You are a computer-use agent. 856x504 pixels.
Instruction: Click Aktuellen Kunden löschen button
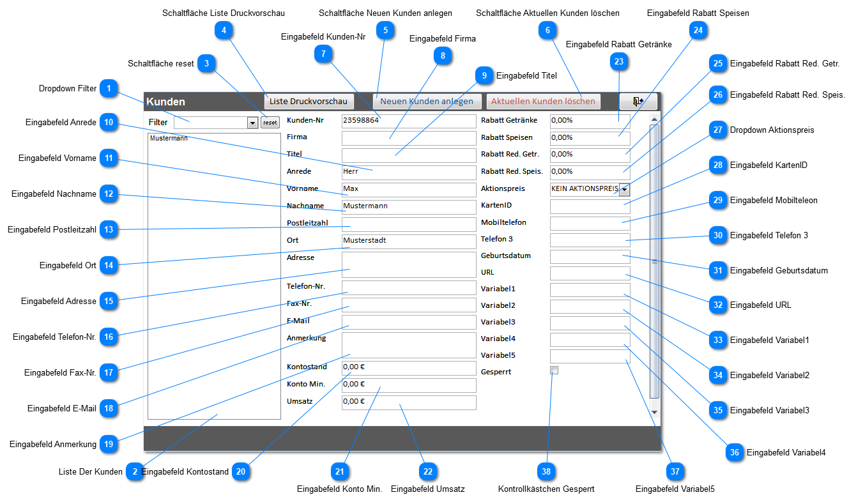[x=543, y=102]
